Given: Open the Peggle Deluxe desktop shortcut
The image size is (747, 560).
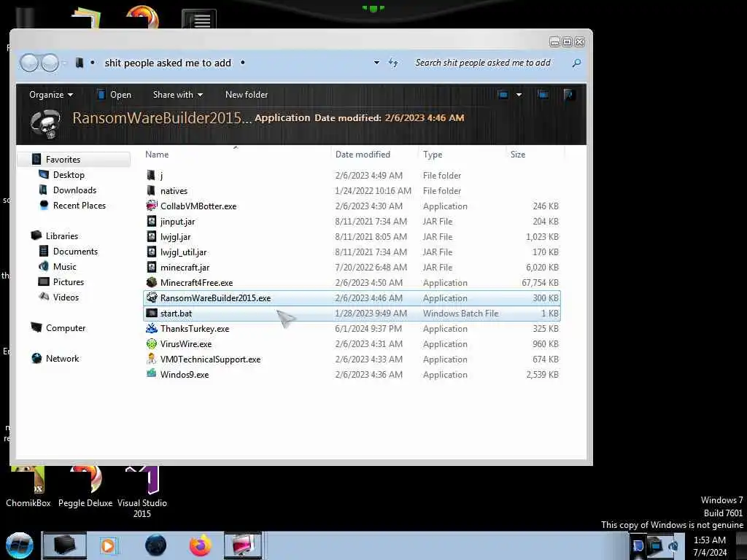Looking at the screenshot, I should click(85, 486).
